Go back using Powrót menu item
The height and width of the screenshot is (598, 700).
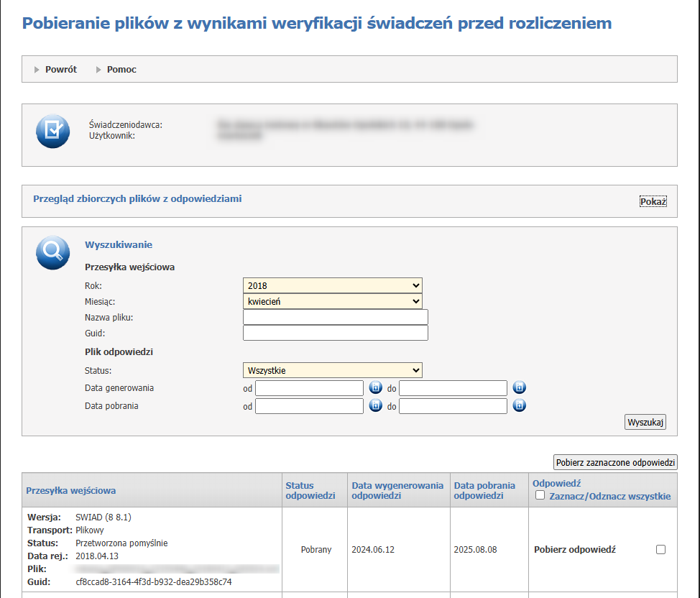coord(60,70)
